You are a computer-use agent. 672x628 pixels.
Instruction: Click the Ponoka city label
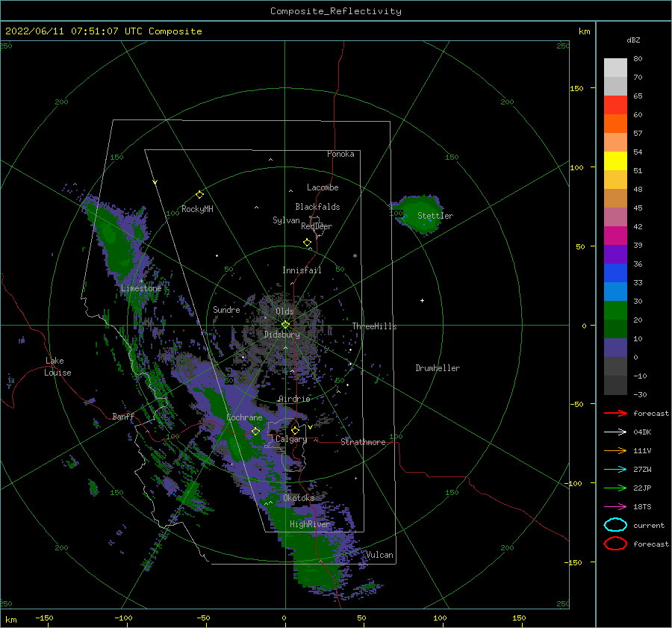click(x=340, y=154)
